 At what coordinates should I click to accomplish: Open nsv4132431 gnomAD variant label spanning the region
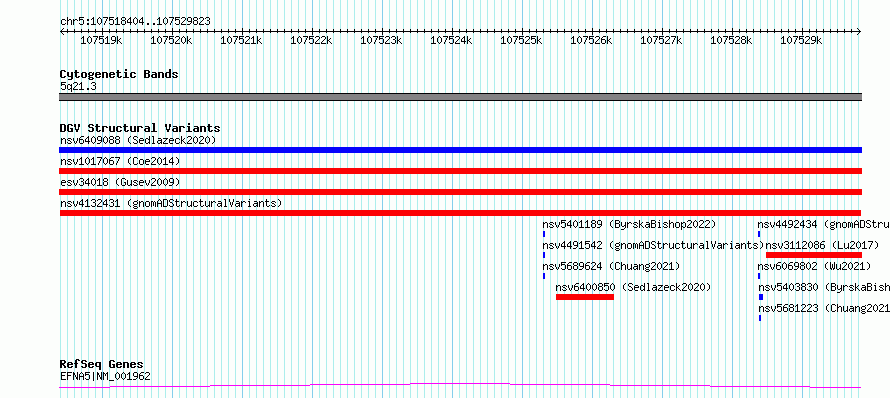click(x=171, y=203)
